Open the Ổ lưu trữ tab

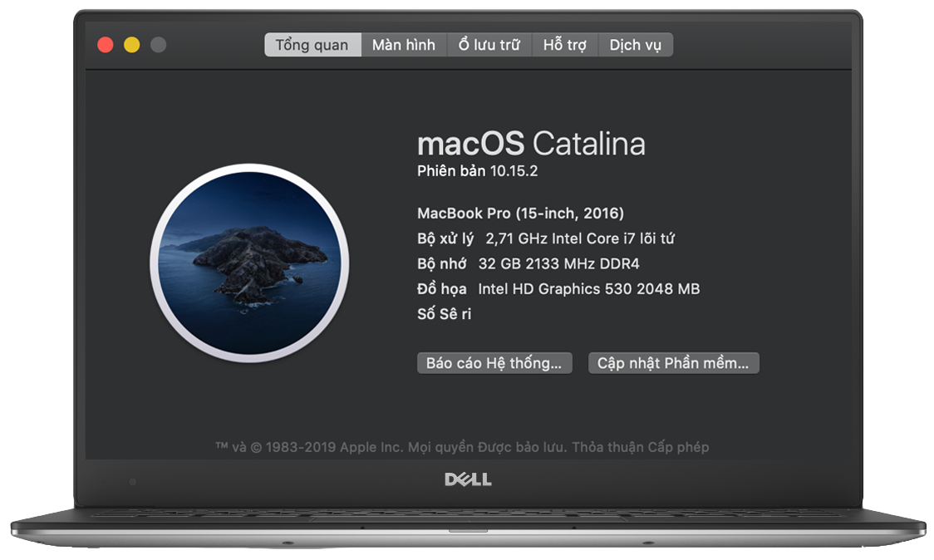489,45
